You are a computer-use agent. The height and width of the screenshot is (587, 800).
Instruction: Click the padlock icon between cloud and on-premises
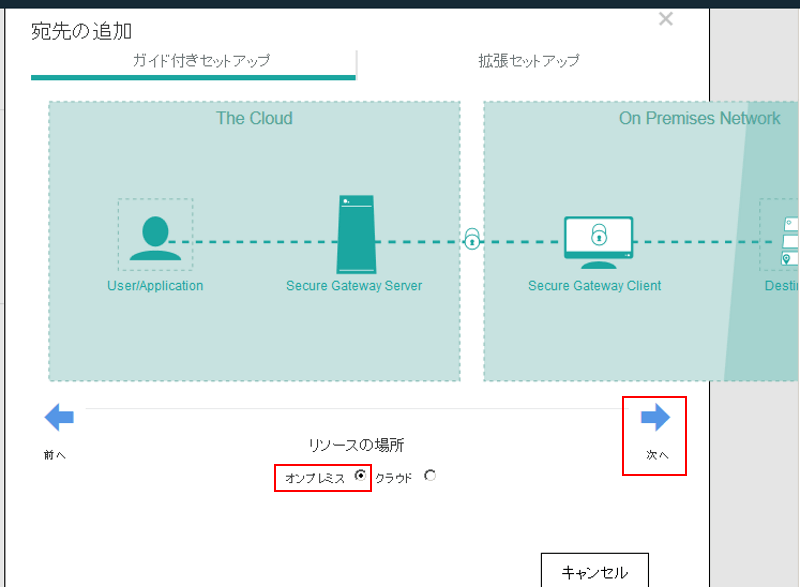pos(472,239)
